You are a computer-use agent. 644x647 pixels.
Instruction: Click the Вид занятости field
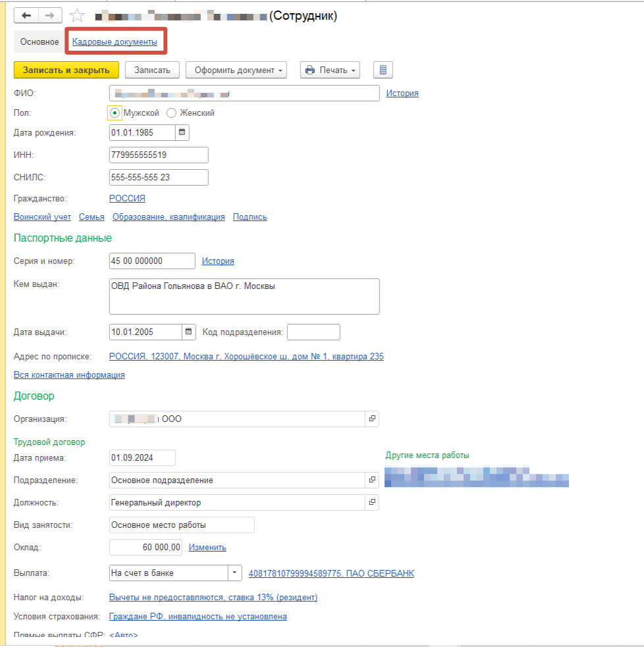(182, 525)
